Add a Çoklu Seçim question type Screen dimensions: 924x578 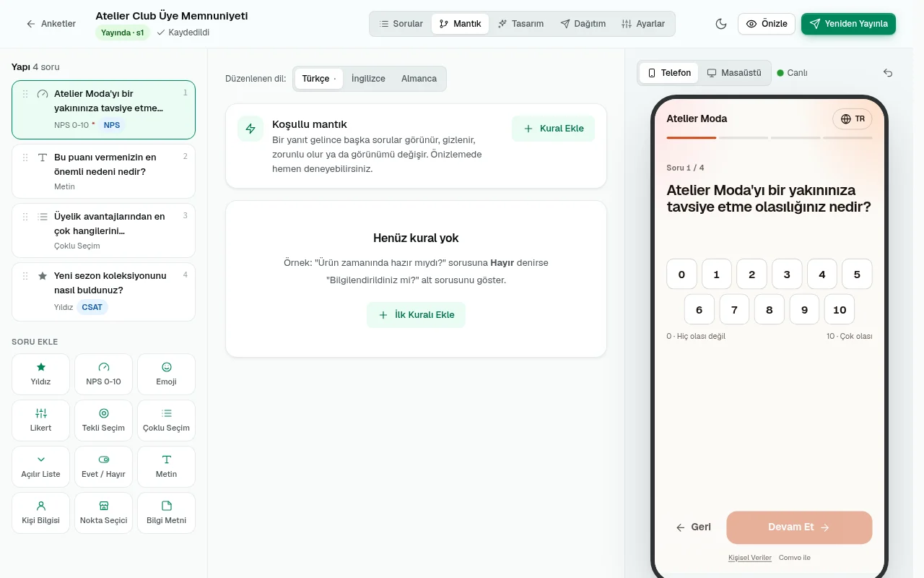[x=166, y=420]
